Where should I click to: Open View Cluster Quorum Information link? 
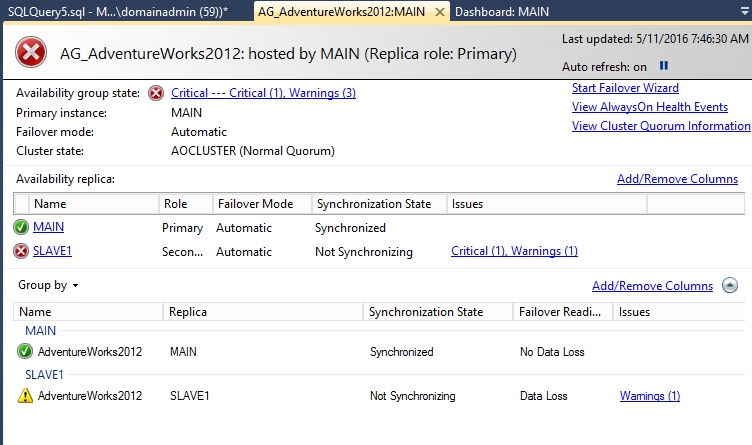[x=661, y=126]
